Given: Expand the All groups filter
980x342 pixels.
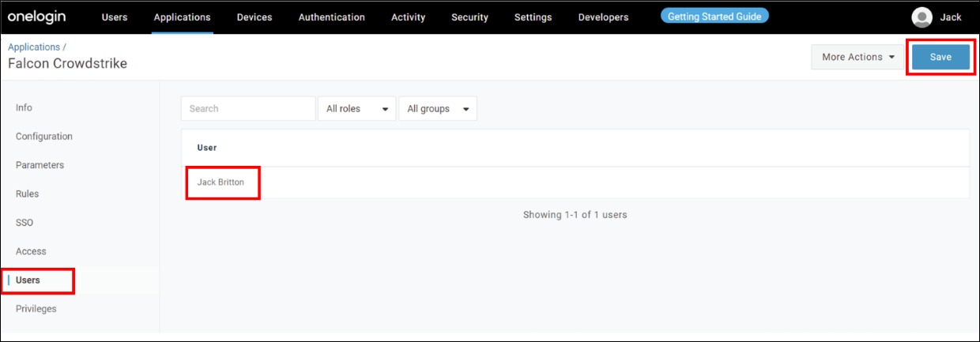Looking at the screenshot, I should pos(438,109).
